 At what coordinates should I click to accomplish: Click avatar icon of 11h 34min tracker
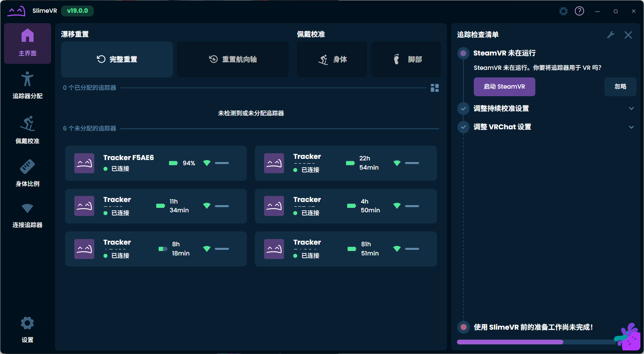point(84,206)
